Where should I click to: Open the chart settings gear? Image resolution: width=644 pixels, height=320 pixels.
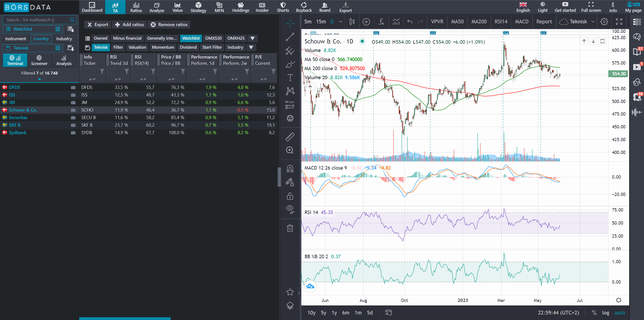coord(604,22)
